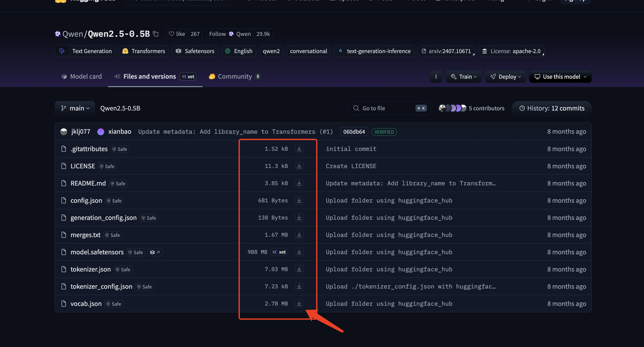644x347 pixels.
Task: Like the model with the heart button
Action: click(177, 34)
